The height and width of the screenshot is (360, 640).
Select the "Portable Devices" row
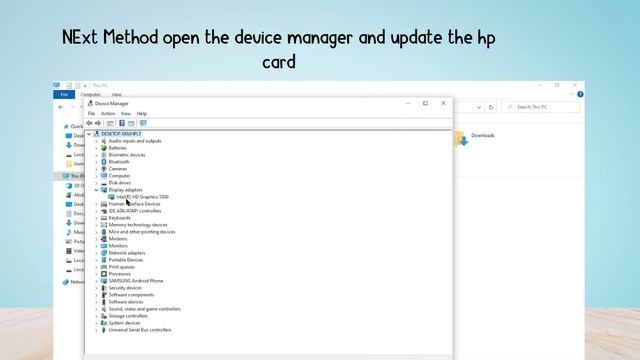pyautogui.click(x=126, y=260)
